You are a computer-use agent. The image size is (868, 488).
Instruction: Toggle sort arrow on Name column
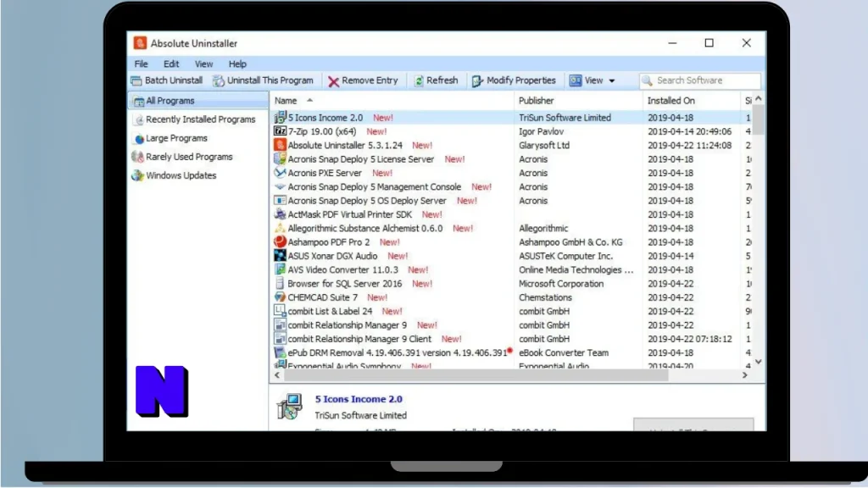pos(310,100)
